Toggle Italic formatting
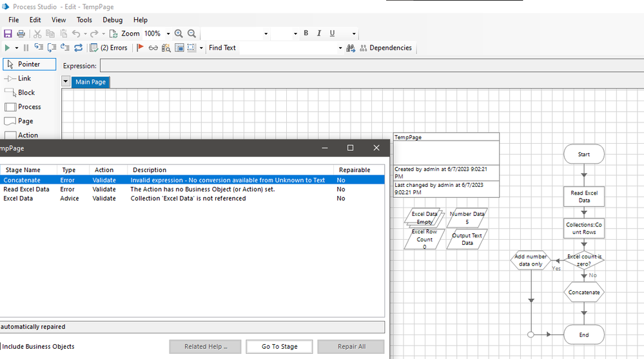This screenshot has height=359, width=644. pos(319,34)
